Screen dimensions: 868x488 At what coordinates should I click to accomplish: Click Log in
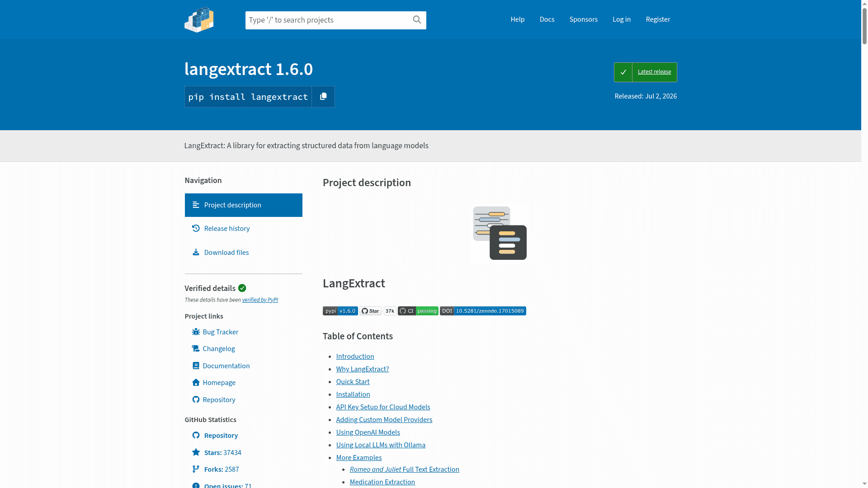pyautogui.click(x=622, y=19)
